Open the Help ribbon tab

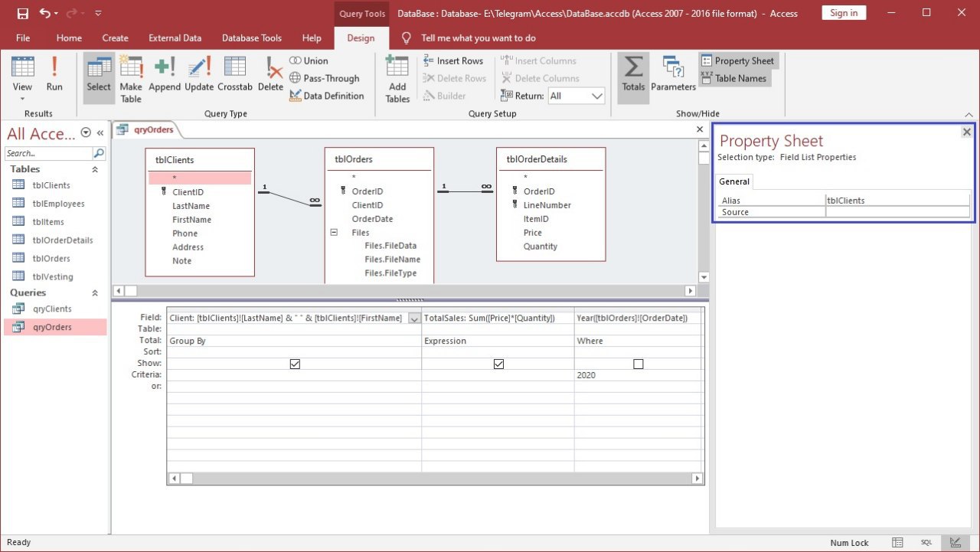pos(312,38)
